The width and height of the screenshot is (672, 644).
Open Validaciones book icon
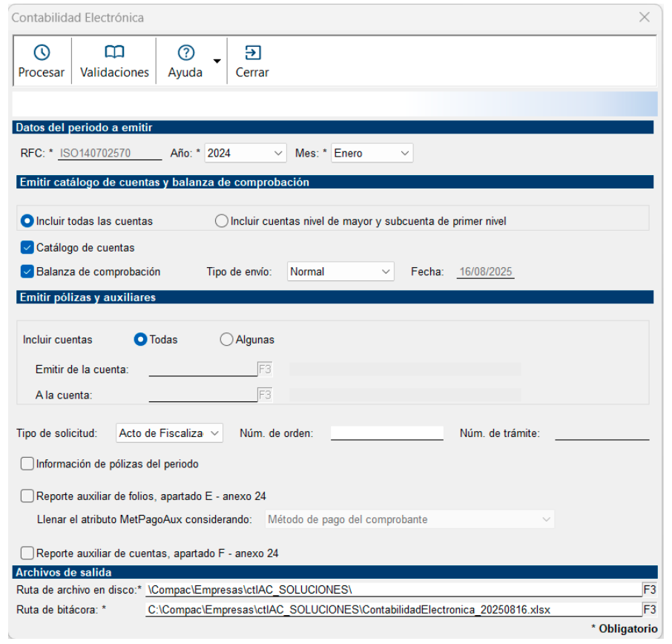114,53
